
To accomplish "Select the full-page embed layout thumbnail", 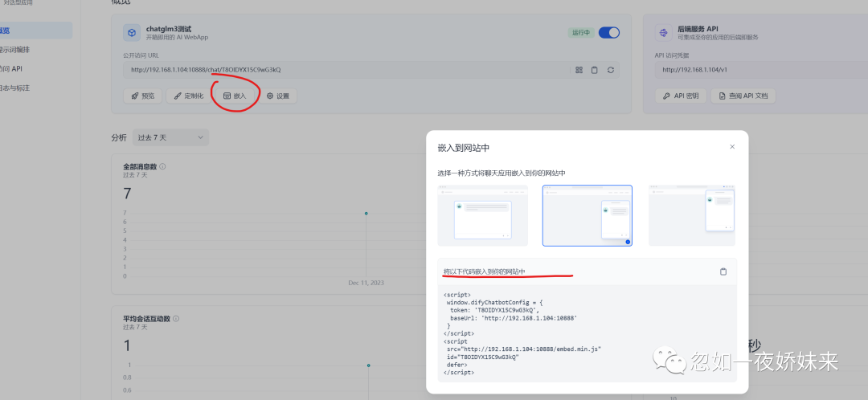I will point(483,215).
